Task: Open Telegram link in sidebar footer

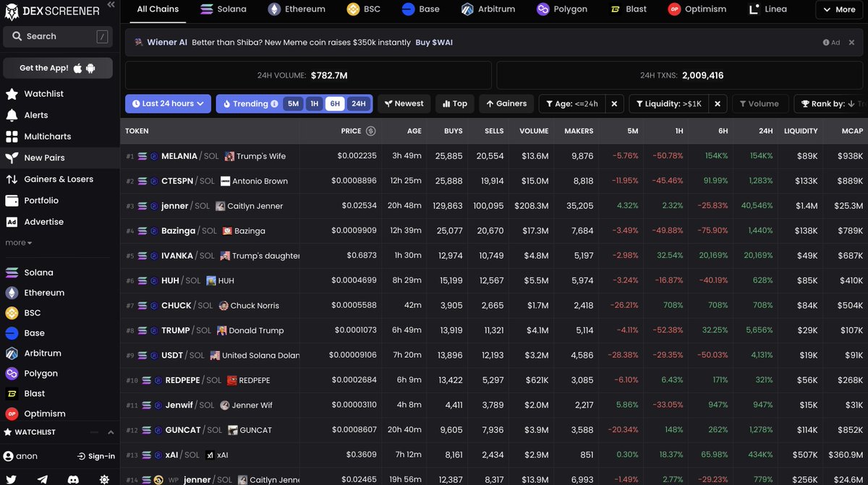Action: coord(43,479)
